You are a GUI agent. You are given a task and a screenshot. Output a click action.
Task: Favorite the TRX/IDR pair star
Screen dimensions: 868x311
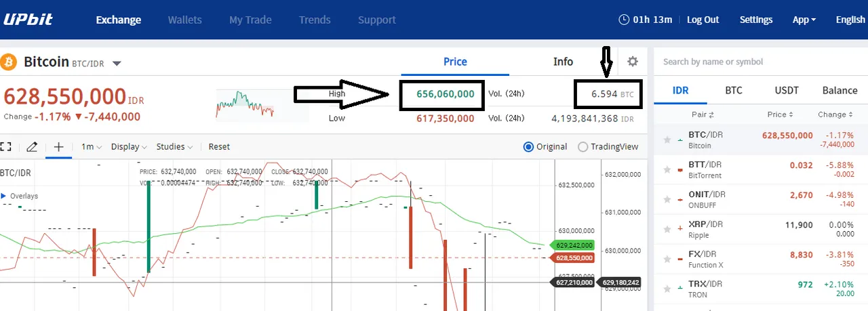(667, 289)
